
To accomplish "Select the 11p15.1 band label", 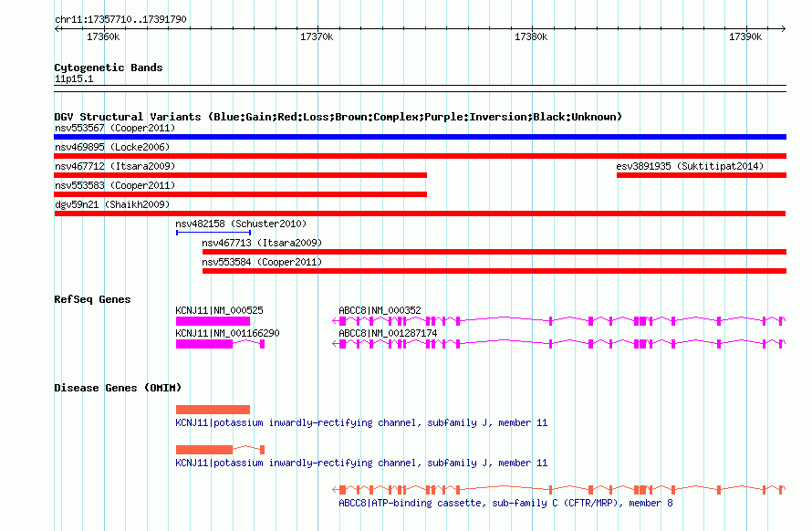I will pos(74,78).
